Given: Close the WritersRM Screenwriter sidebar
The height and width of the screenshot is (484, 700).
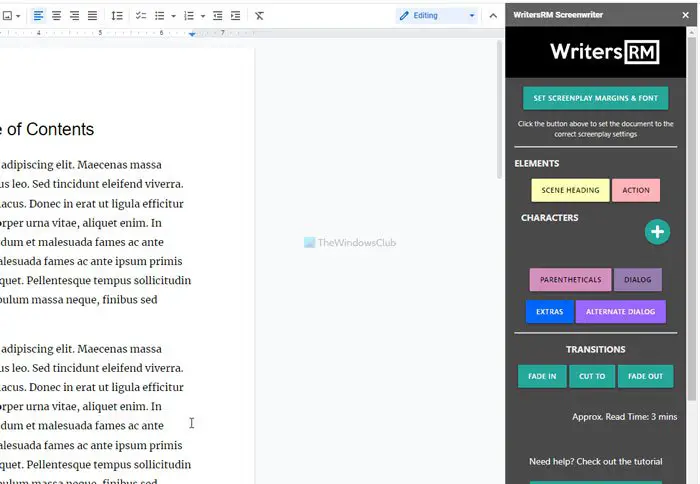Looking at the screenshot, I should 686,15.
